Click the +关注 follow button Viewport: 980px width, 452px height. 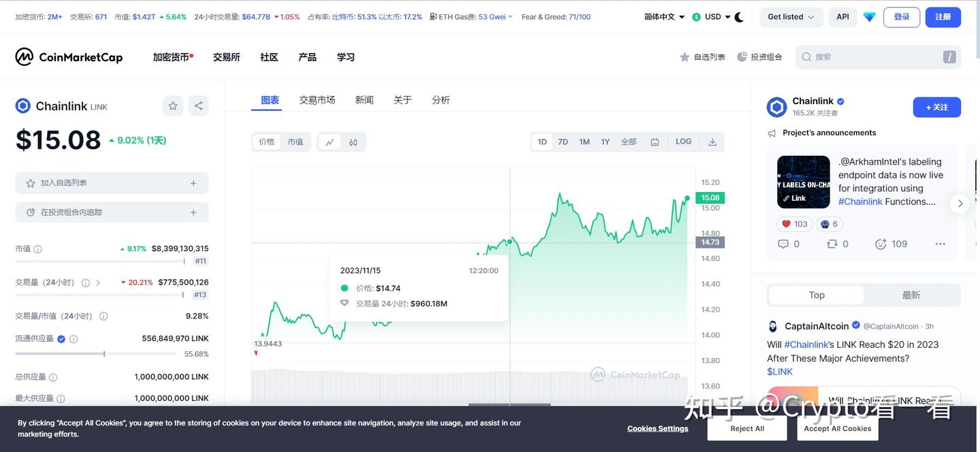[936, 107]
